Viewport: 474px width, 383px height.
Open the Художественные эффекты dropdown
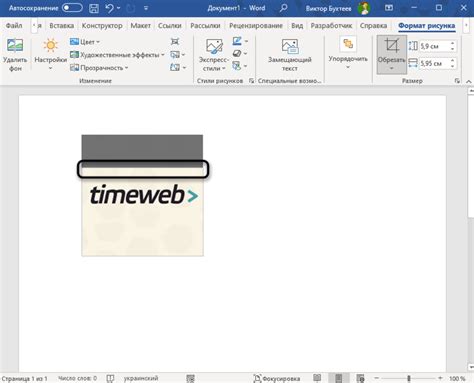[117, 55]
